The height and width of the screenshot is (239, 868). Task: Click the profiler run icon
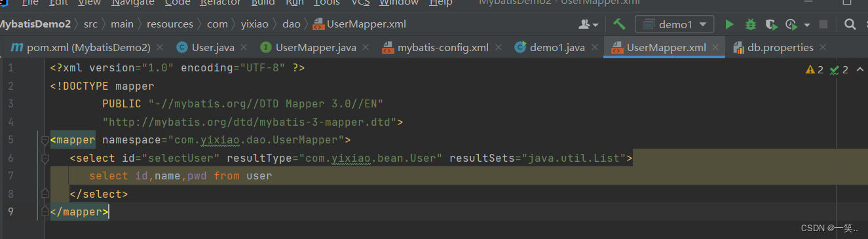pos(791,24)
